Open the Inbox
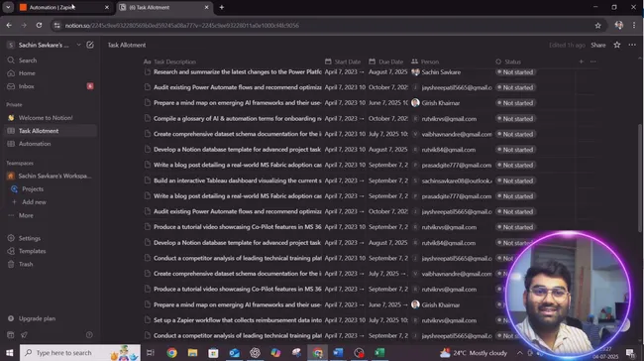Screen dimensions: 644x361 [27, 86]
